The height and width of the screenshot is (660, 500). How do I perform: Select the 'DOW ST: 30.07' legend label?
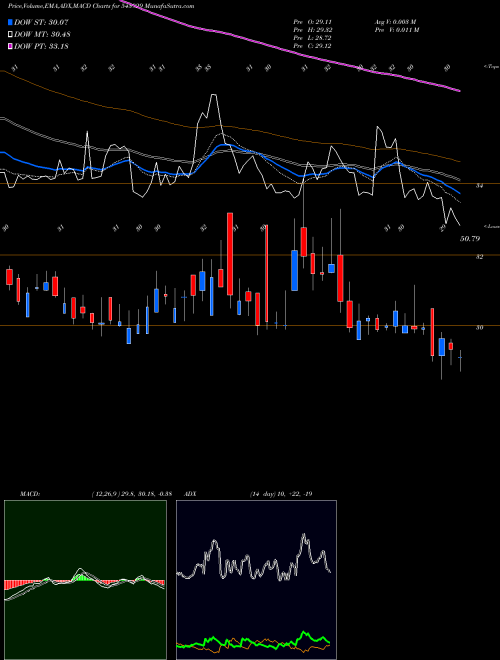(41, 22)
